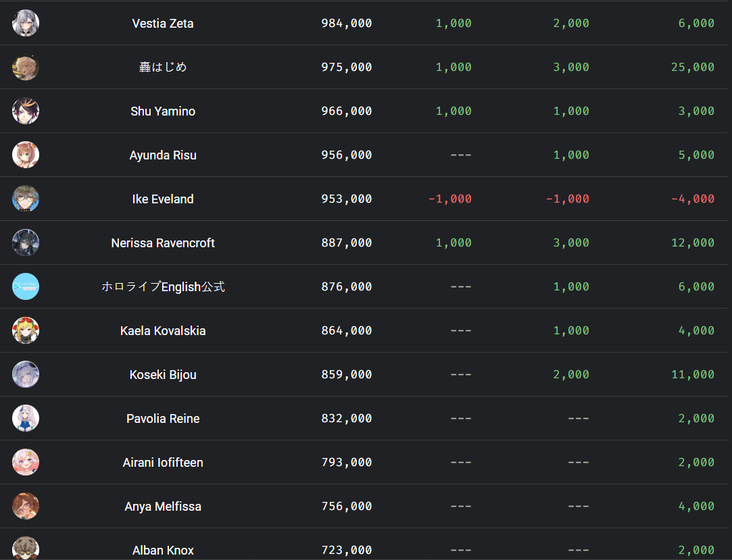Open the Nerissa Ravencroft channel link

click(x=163, y=243)
